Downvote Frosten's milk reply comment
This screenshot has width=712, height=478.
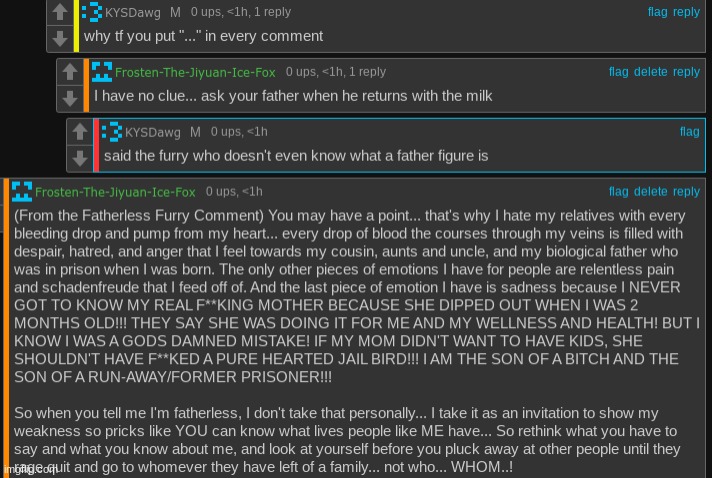[69, 98]
